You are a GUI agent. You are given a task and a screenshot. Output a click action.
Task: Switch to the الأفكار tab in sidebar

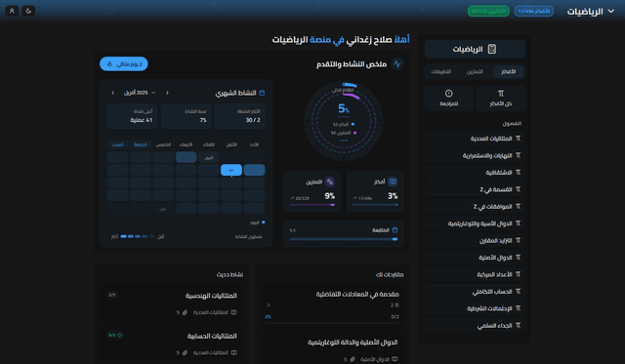point(508,71)
